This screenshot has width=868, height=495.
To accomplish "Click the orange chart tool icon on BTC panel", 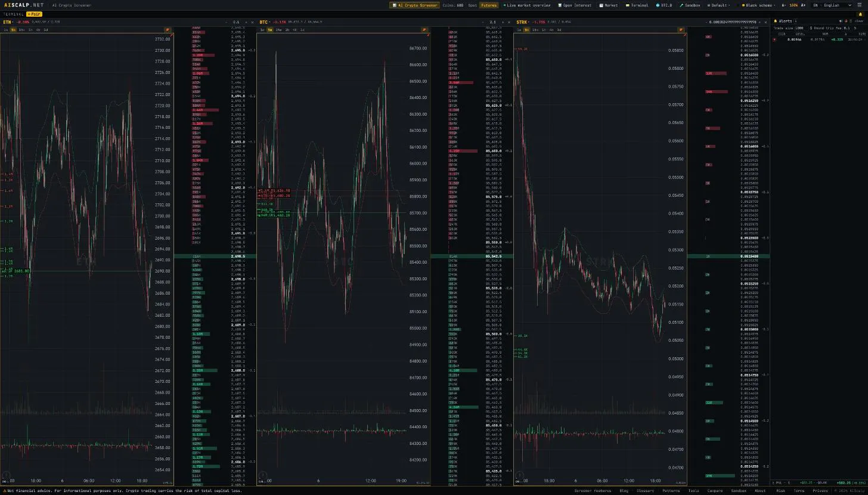I will 424,30.
